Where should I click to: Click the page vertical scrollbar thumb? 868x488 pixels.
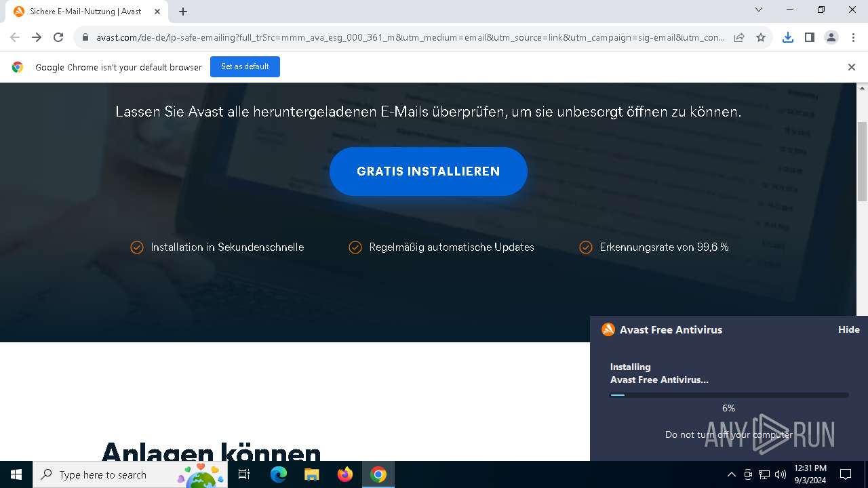pos(863,161)
